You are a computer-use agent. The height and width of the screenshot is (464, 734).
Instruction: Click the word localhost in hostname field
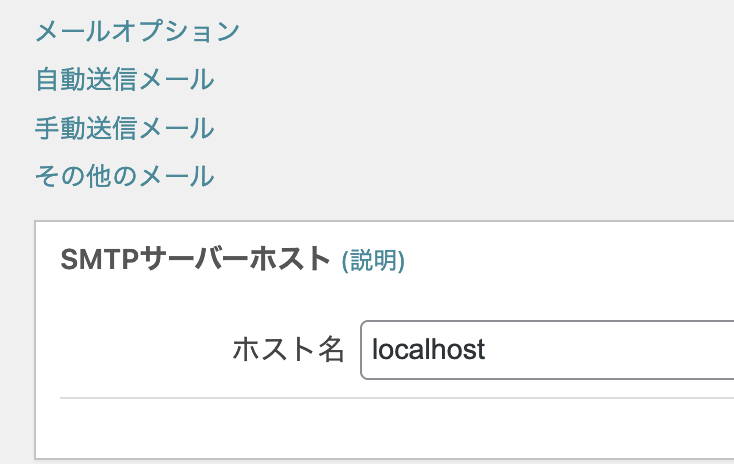click(428, 350)
